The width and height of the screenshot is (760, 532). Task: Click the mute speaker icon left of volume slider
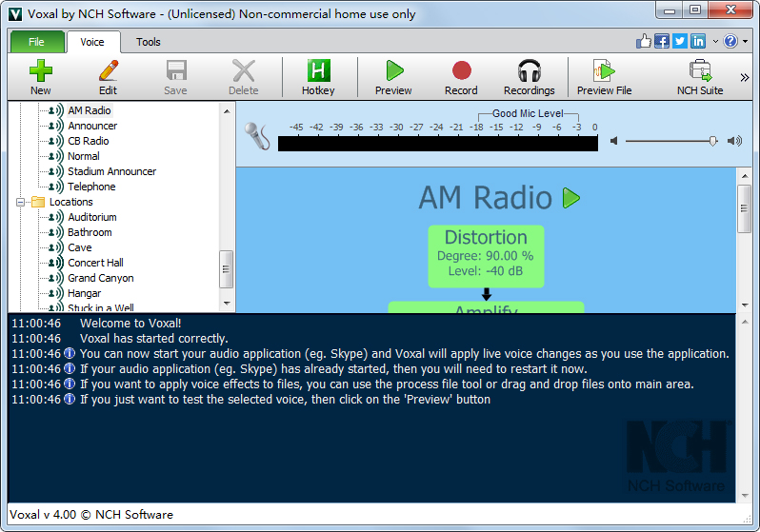pyautogui.click(x=614, y=141)
